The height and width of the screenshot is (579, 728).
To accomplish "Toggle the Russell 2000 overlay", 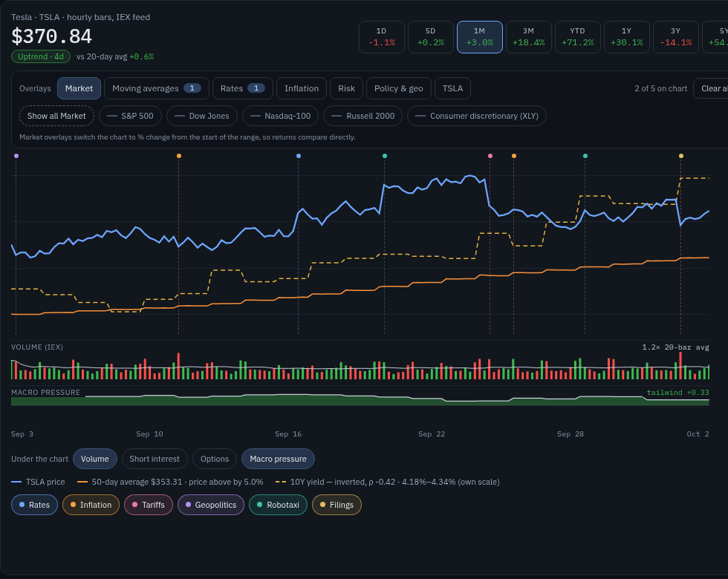I will tap(363, 116).
